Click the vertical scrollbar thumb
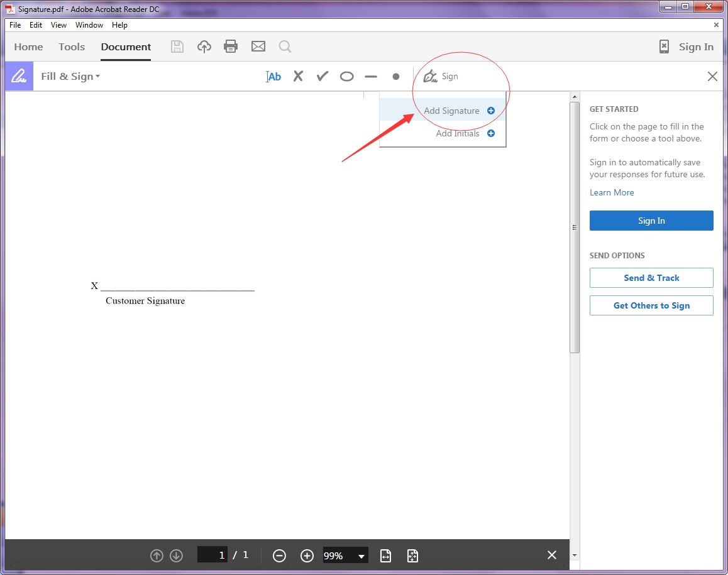Image resolution: width=728 pixels, height=575 pixels. (575, 227)
